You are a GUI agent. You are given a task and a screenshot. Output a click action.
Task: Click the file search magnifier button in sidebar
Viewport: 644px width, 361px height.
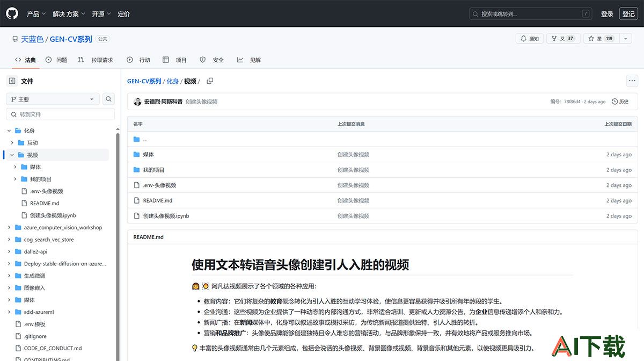pos(109,99)
